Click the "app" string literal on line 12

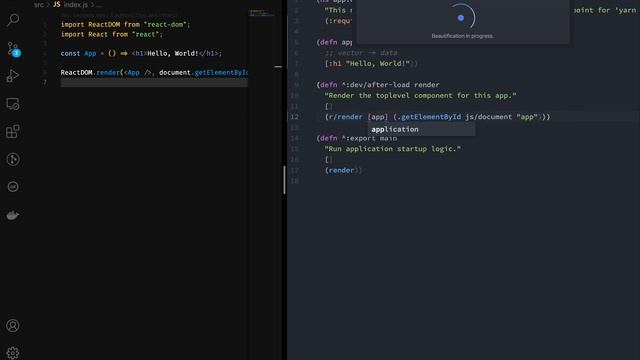click(527, 117)
